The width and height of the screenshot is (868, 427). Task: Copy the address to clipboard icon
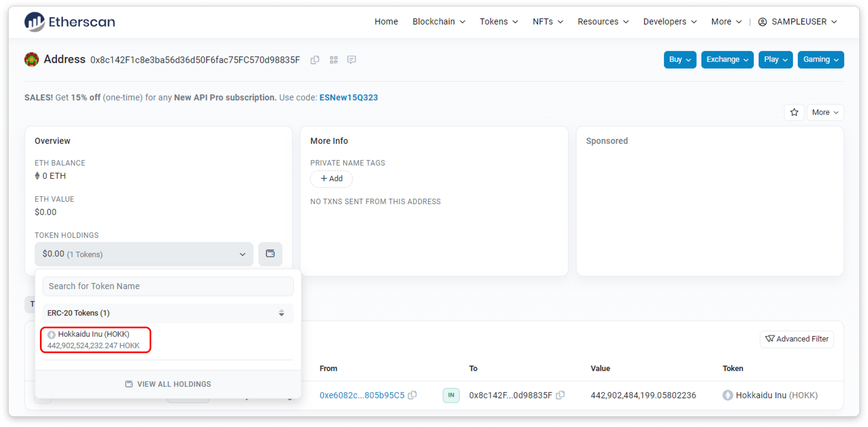315,60
